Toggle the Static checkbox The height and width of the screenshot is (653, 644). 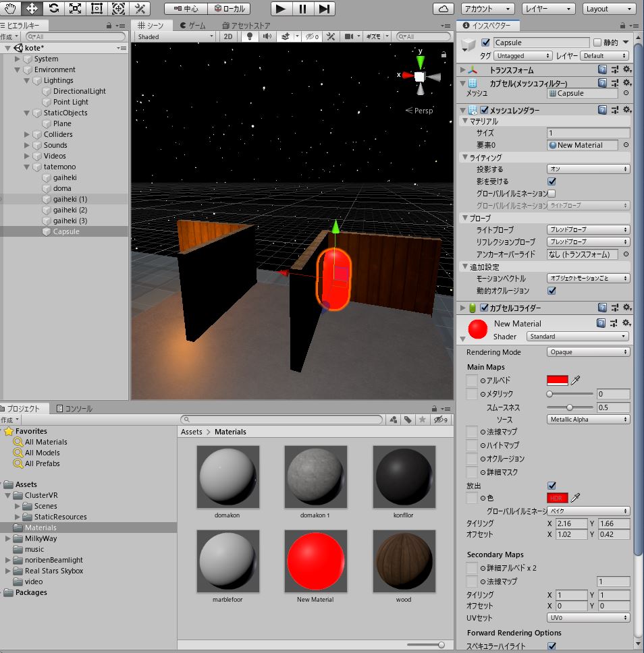597,42
